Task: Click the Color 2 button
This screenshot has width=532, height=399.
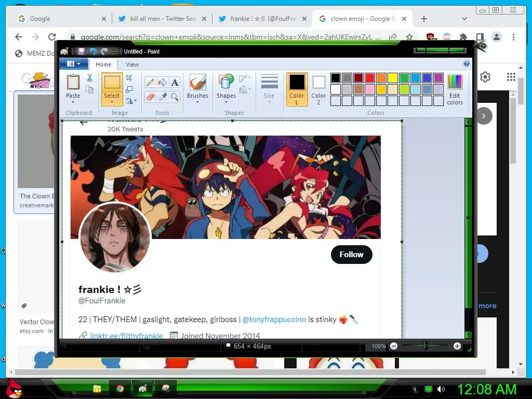Action: (318, 89)
